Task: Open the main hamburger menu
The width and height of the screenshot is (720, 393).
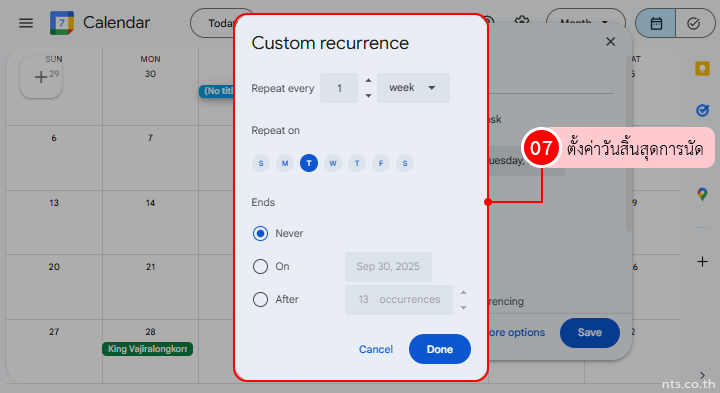Action: 26,22
